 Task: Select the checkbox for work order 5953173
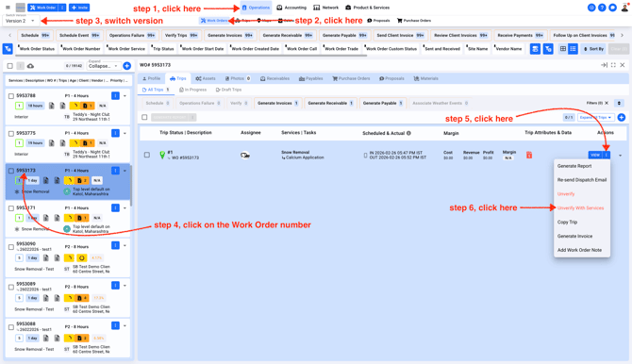coord(11,171)
